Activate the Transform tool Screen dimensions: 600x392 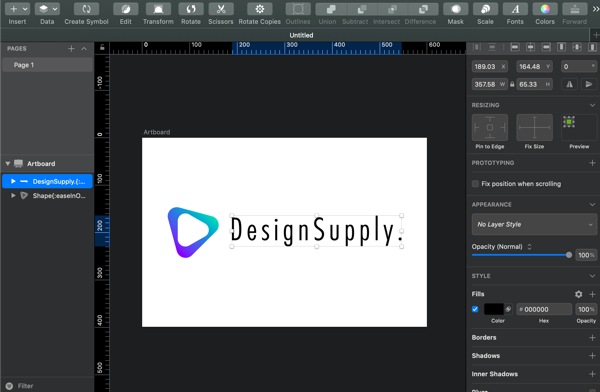pyautogui.click(x=158, y=9)
